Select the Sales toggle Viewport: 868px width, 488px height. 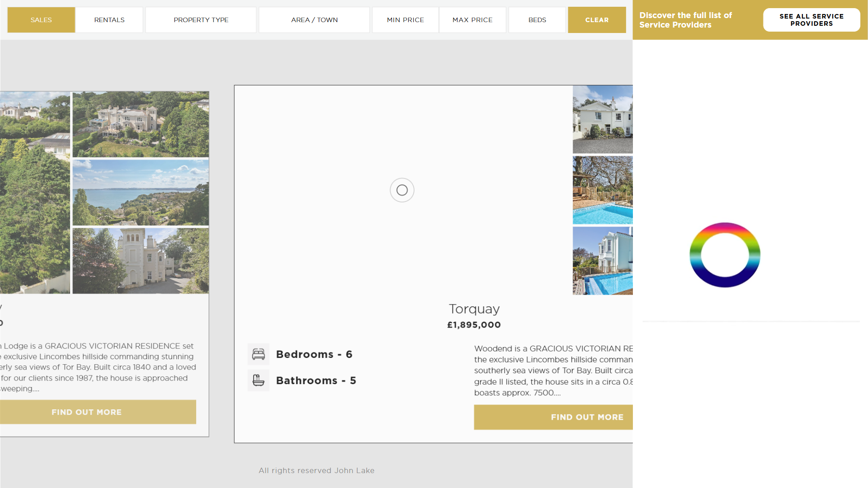click(41, 20)
